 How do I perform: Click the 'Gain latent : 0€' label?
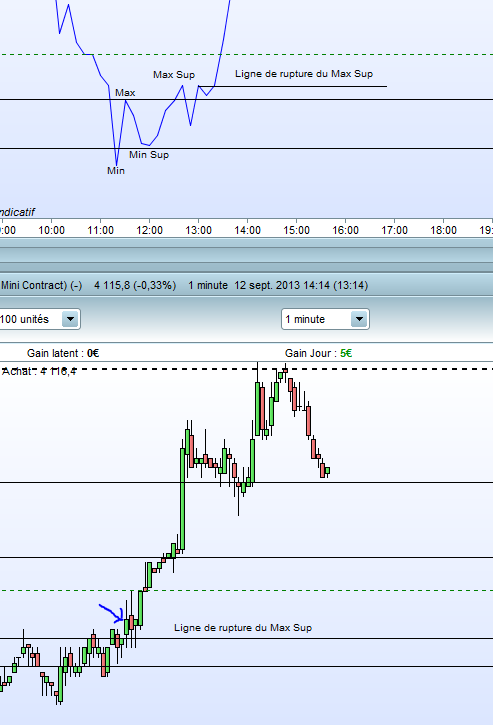(x=63, y=353)
